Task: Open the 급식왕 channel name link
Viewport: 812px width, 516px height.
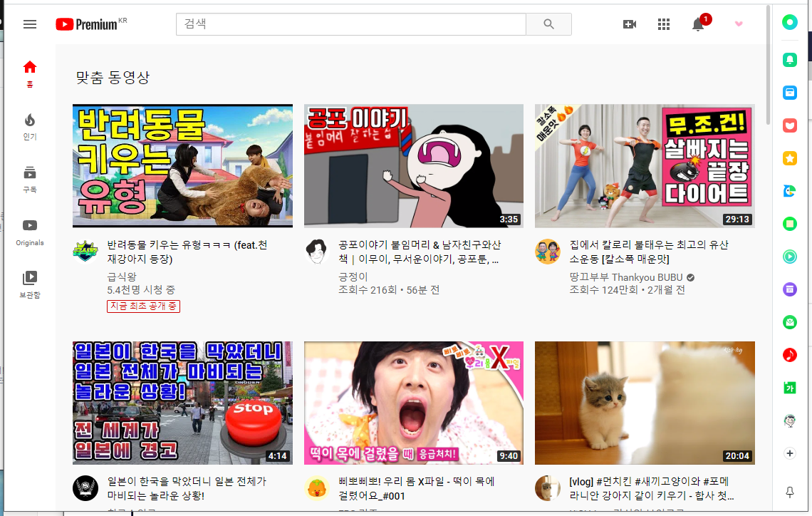Action: 122,277
